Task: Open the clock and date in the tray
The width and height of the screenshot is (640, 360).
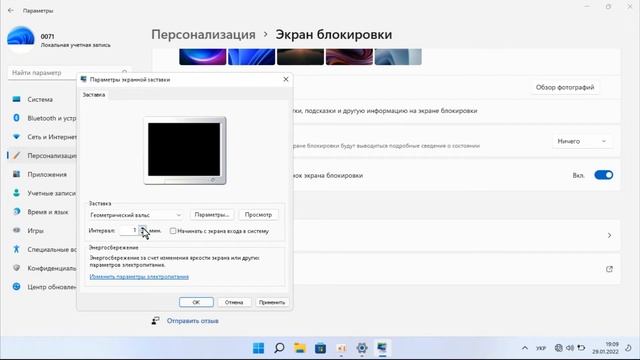Action: pyautogui.click(x=606, y=348)
